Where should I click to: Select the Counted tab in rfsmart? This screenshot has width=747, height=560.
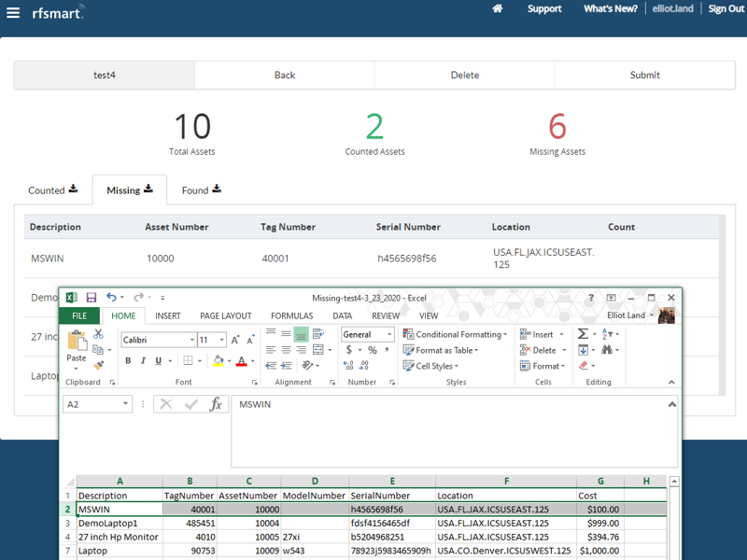(46, 190)
